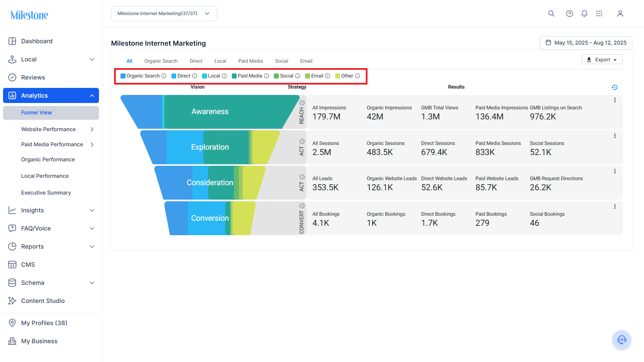Click the notifications bell icon

tap(584, 13)
